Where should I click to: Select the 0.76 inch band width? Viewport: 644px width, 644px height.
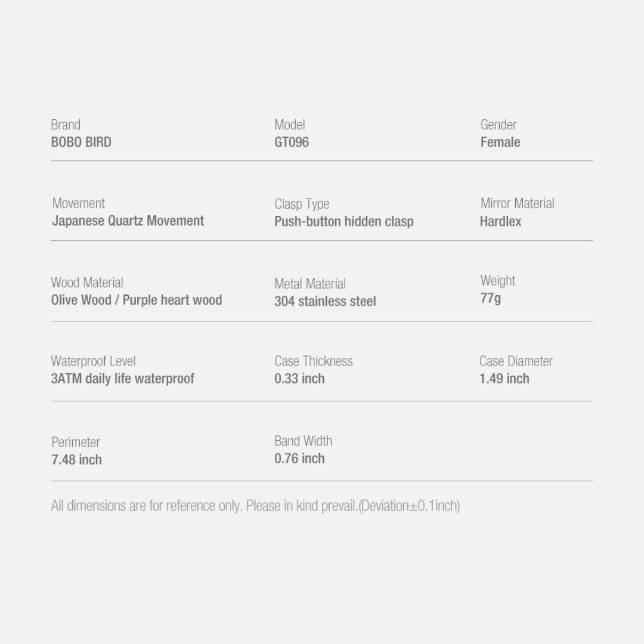pyautogui.click(x=299, y=459)
